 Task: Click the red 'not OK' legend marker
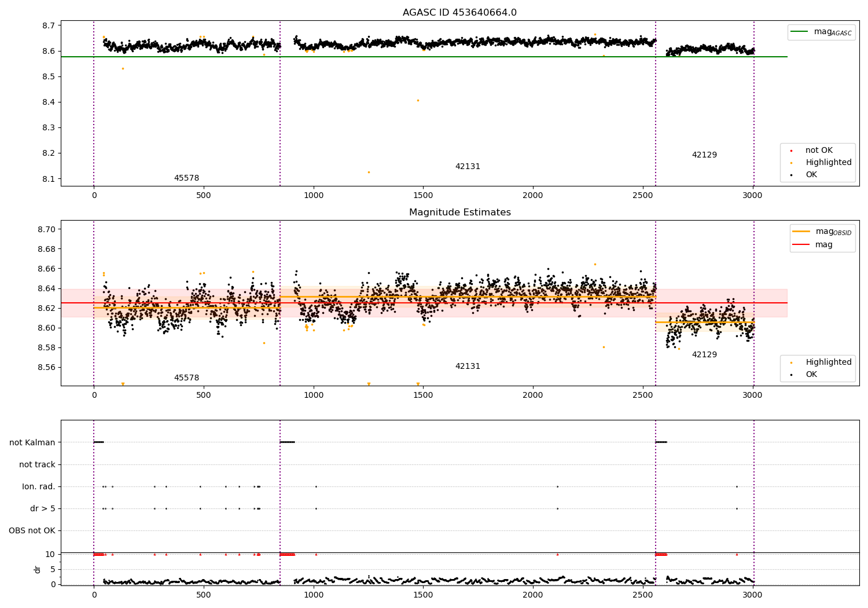point(791,151)
